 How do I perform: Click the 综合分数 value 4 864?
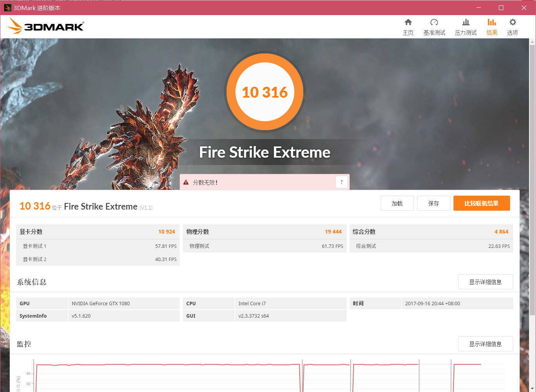[502, 232]
